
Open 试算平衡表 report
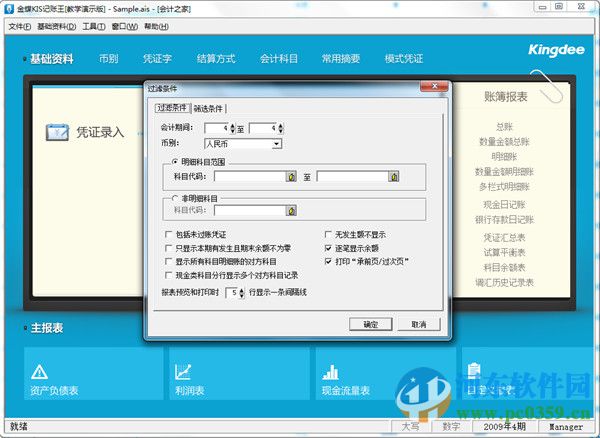504,252
